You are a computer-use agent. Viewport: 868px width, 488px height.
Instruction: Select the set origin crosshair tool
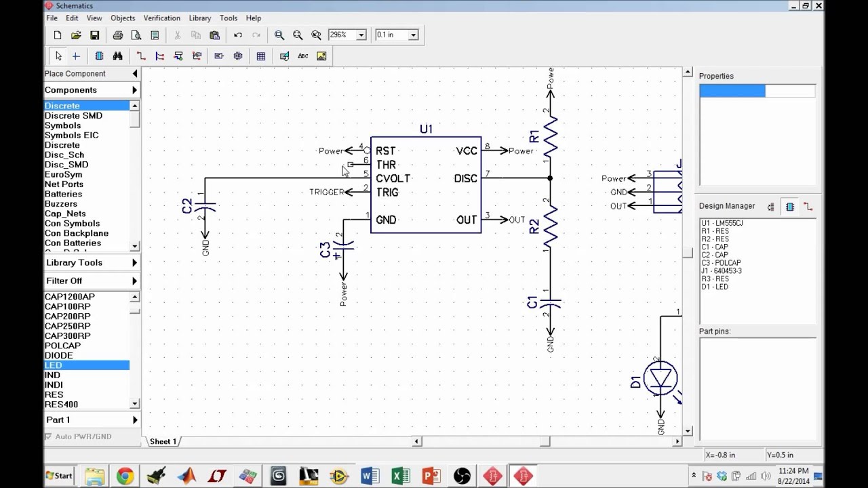click(76, 56)
